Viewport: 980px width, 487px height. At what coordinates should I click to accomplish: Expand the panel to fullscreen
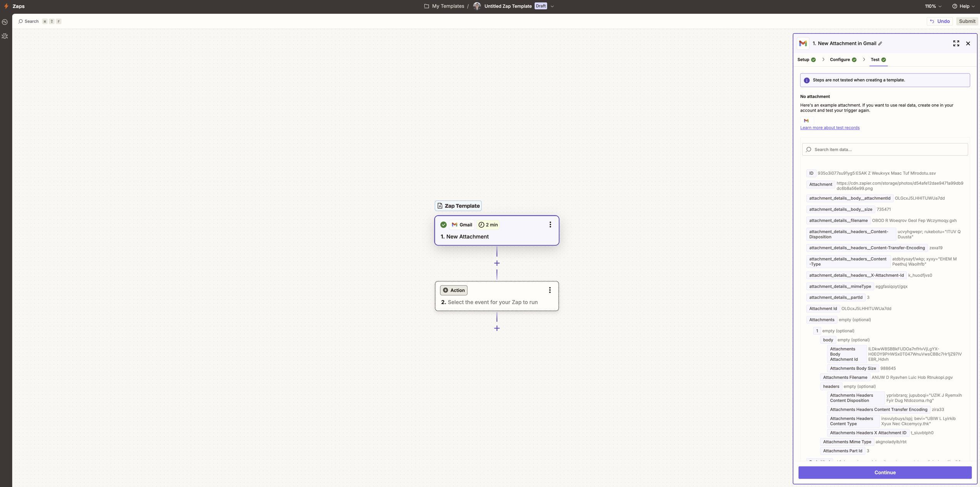(956, 43)
